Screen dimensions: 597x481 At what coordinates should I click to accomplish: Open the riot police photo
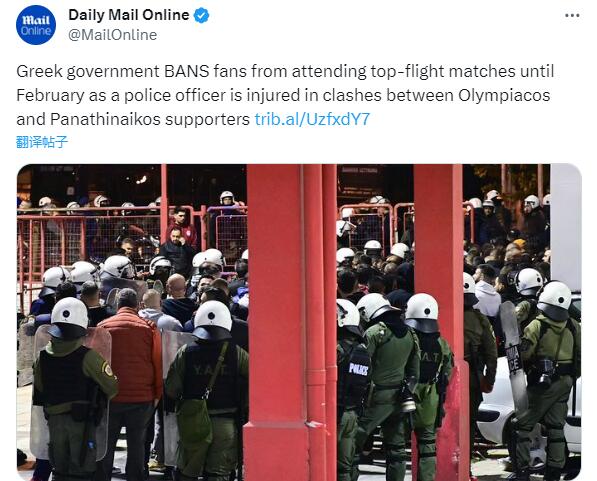[299, 322]
